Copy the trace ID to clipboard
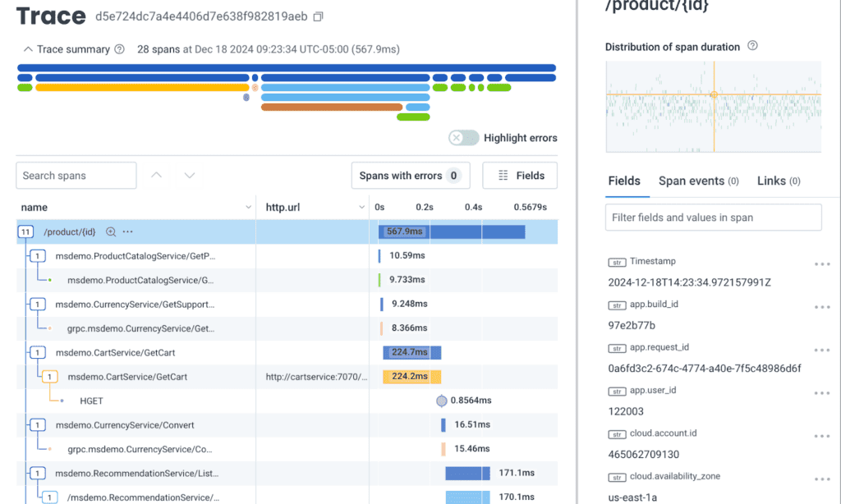The image size is (841, 504). [x=319, y=16]
